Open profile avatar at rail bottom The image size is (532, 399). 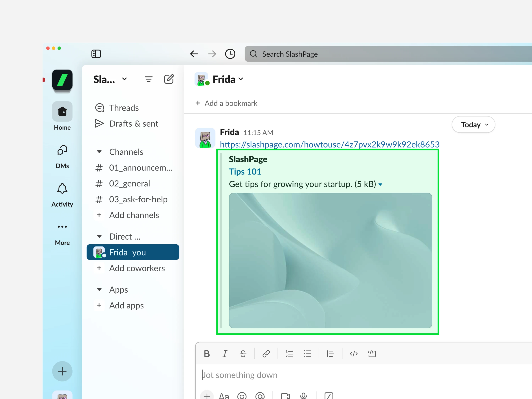click(x=62, y=395)
